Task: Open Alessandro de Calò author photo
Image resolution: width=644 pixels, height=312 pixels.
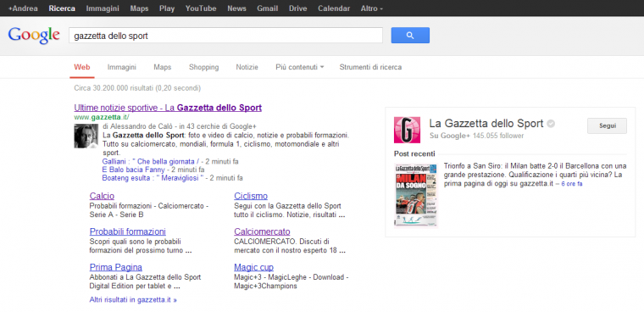Action: (x=86, y=136)
